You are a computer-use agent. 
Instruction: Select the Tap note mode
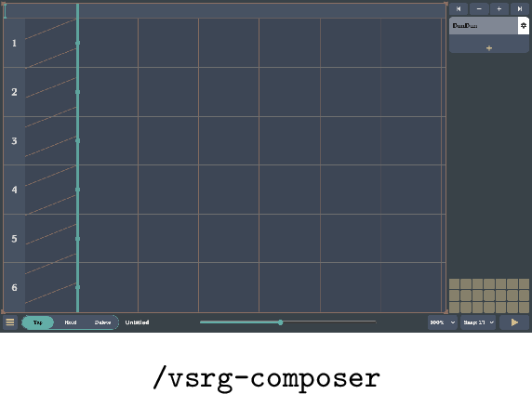pyautogui.click(x=37, y=322)
